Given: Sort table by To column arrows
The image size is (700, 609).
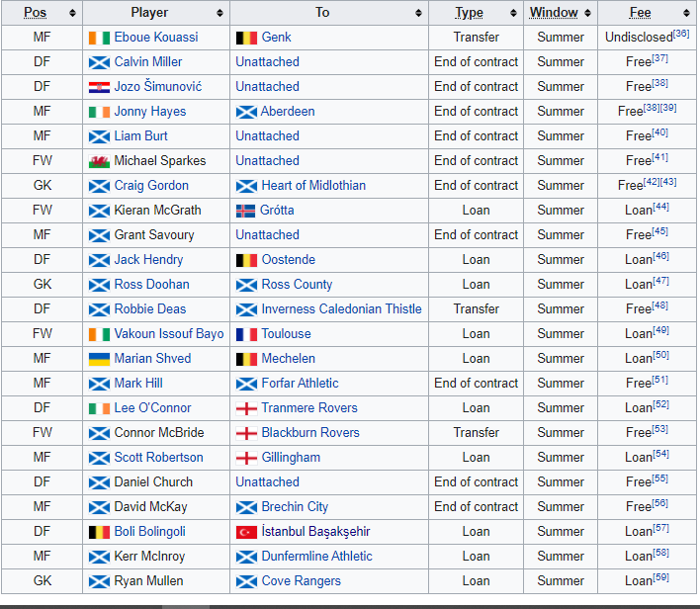Looking at the screenshot, I should [x=418, y=13].
